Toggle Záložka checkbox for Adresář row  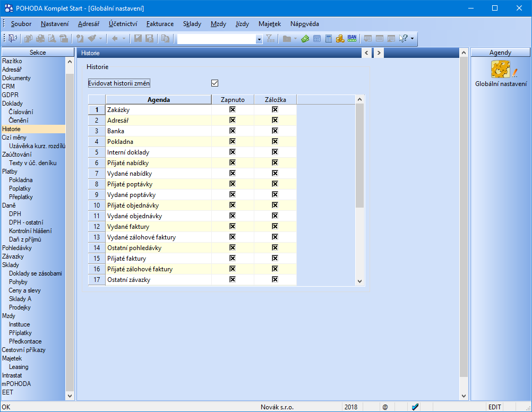pos(275,120)
